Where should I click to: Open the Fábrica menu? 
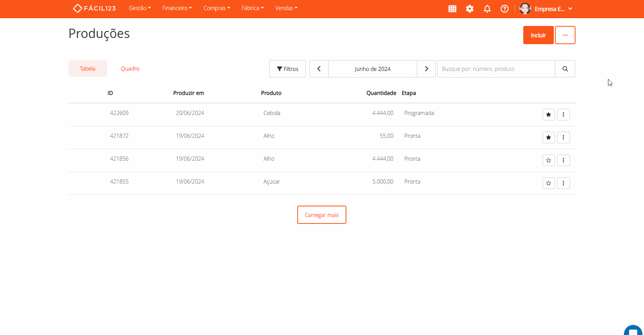pos(252,8)
